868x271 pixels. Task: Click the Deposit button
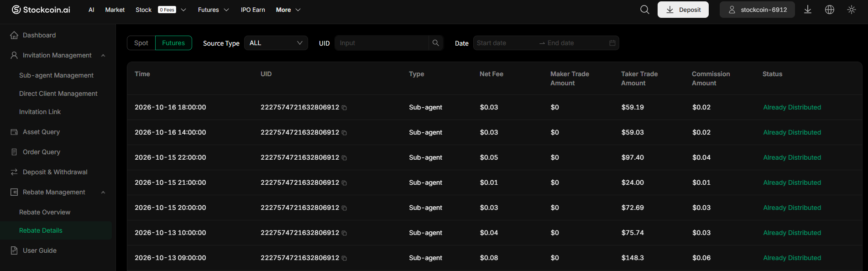point(683,10)
